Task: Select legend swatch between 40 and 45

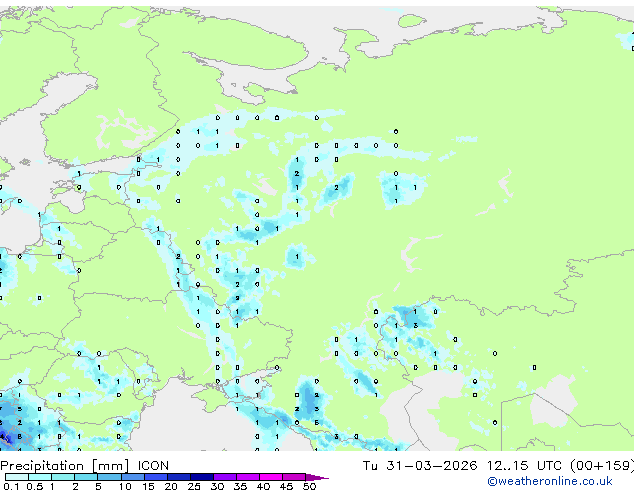Action: (271, 477)
